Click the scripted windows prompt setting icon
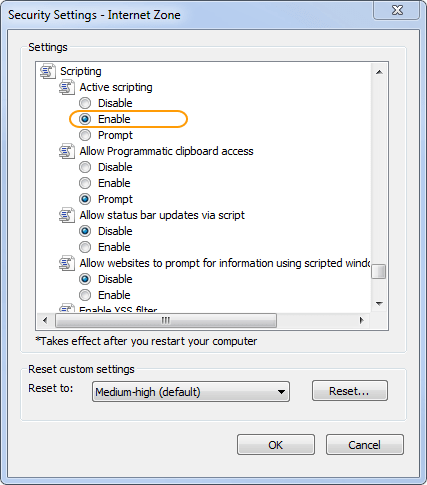The height and width of the screenshot is (485, 427). pos(67,263)
